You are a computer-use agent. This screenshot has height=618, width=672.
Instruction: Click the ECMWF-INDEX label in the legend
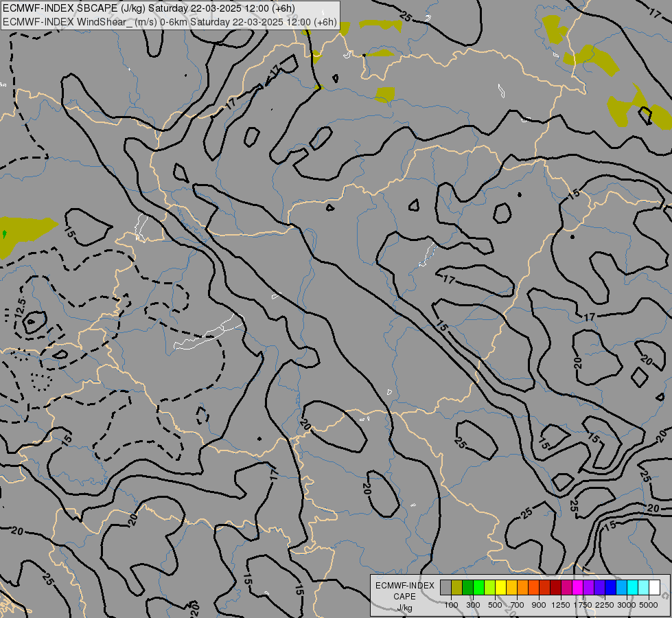pos(405,586)
